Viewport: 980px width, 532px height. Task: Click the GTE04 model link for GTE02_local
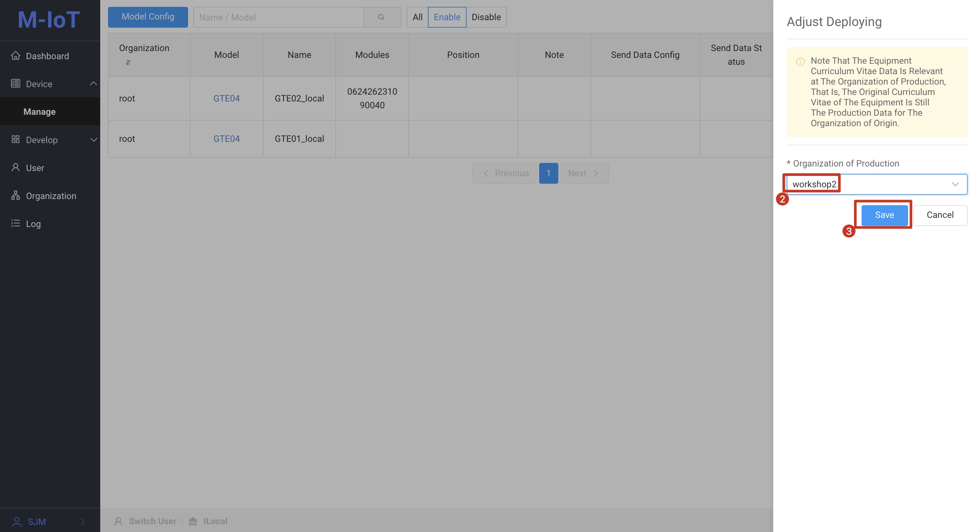tap(226, 98)
